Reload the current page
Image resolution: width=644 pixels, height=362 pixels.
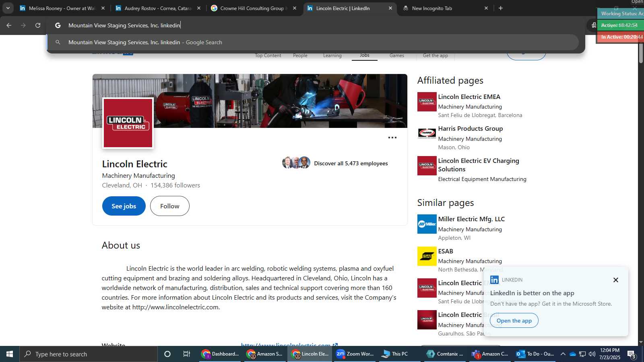(38, 25)
